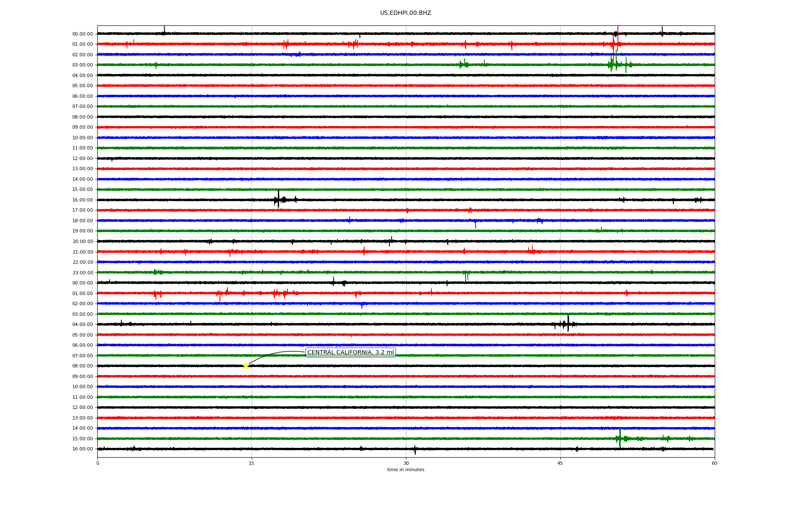This screenshot has height=508, width=812.
Task: Click the downward blue spike on 18:00:00 trace
Action: (475, 225)
